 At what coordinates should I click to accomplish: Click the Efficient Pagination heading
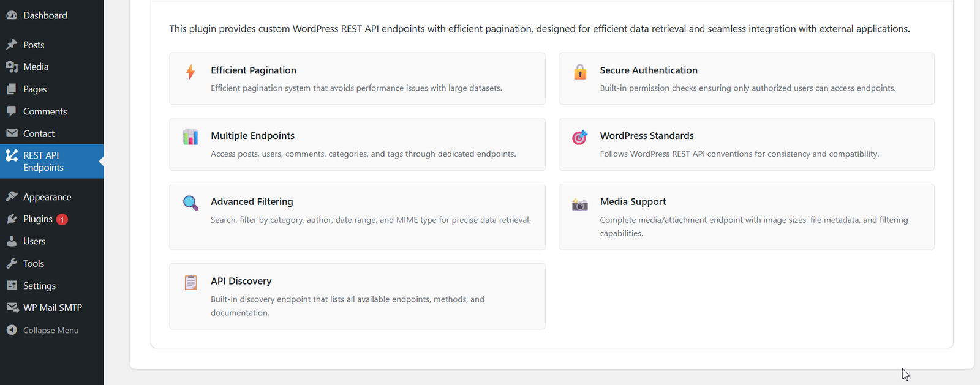[x=254, y=70]
